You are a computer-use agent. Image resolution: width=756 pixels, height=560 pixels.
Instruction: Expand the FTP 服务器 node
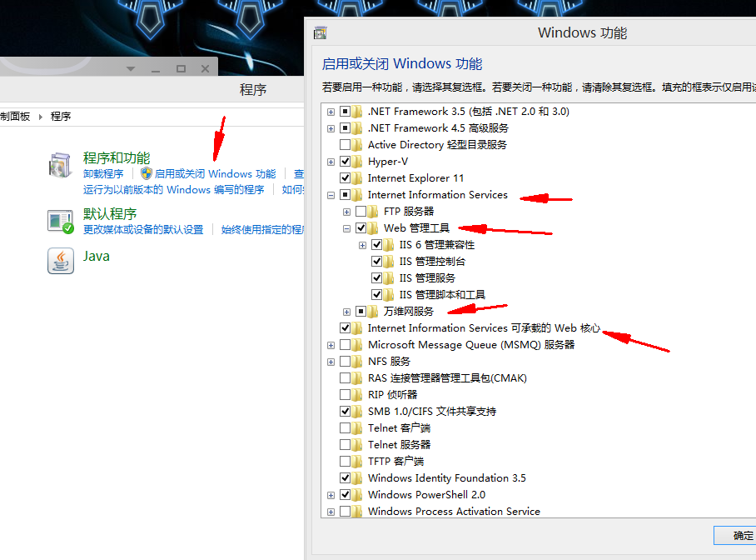click(346, 212)
